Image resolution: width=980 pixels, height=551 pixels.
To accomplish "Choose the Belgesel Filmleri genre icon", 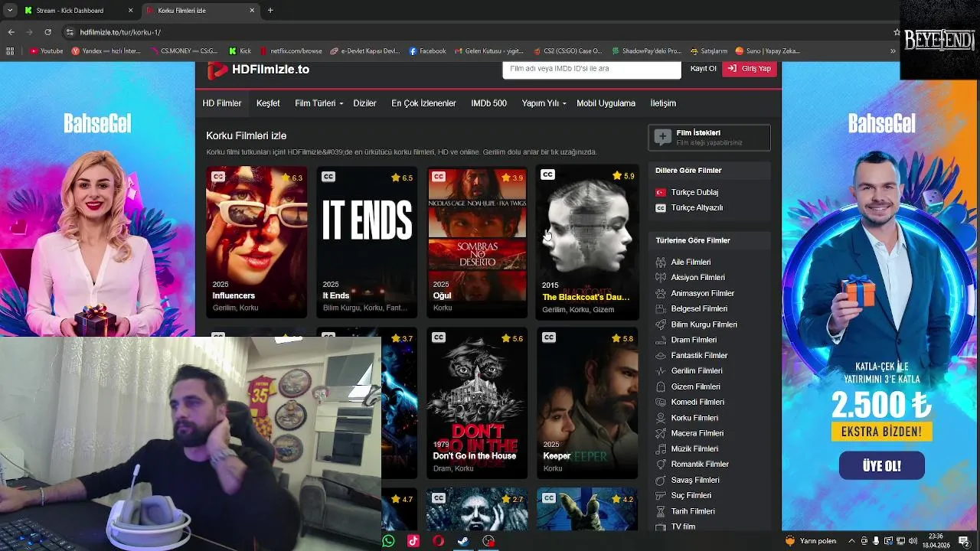I will click(661, 308).
